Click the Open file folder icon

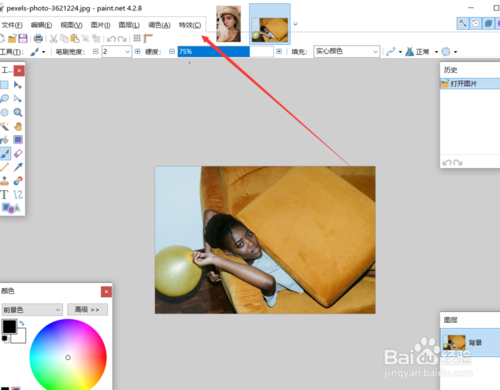(12, 39)
